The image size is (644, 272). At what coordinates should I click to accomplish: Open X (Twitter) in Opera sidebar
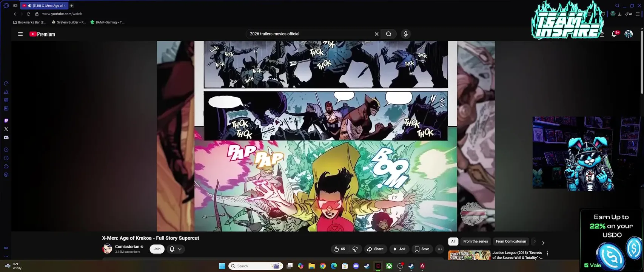6,129
